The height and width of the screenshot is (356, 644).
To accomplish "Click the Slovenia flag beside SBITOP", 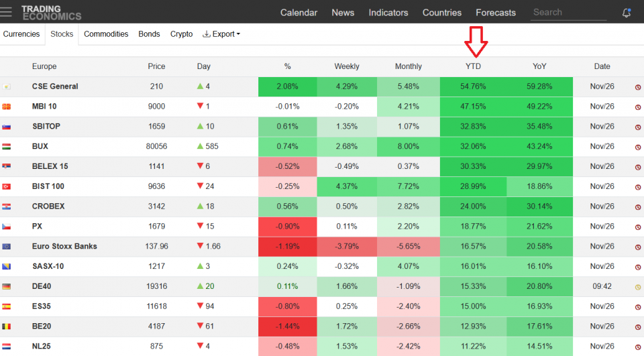I will click(x=6, y=127).
